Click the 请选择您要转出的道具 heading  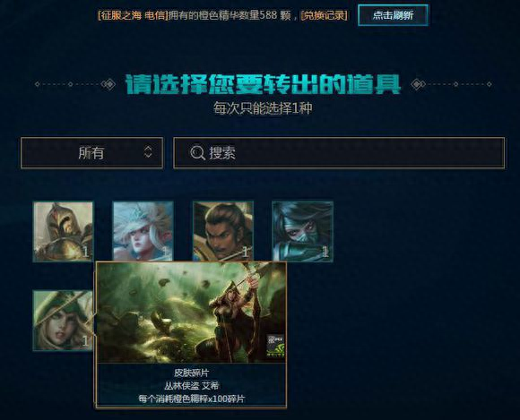263,84
